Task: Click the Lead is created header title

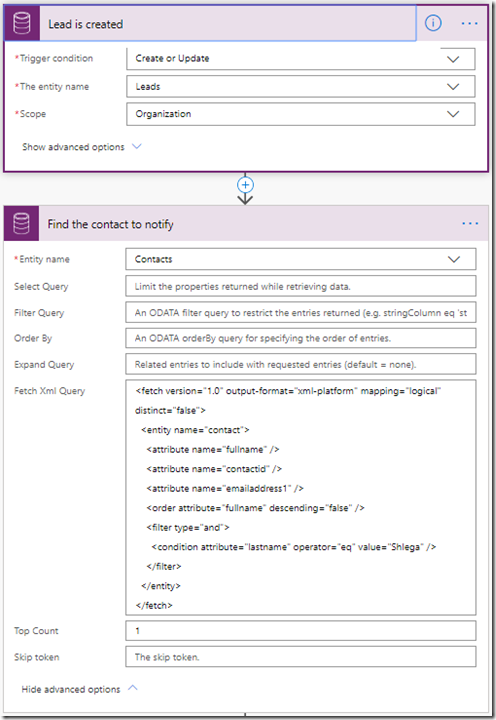Action: (x=85, y=24)
